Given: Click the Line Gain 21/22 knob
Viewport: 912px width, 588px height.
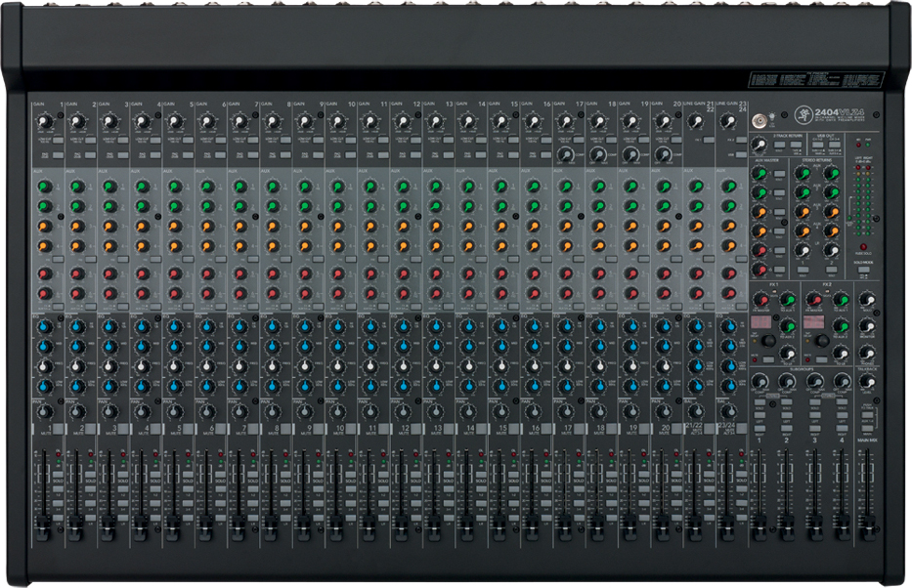Looking at the screenshot, I should click(695, 122).
